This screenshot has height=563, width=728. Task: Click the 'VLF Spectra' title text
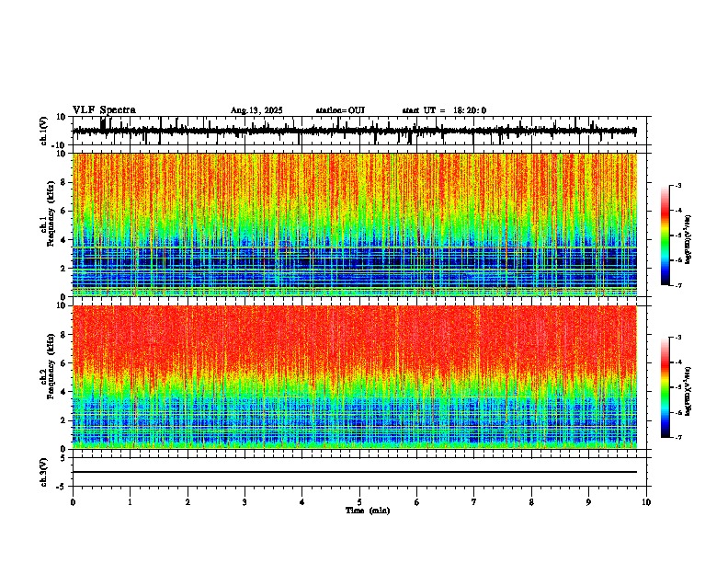[x=104, y=110]
